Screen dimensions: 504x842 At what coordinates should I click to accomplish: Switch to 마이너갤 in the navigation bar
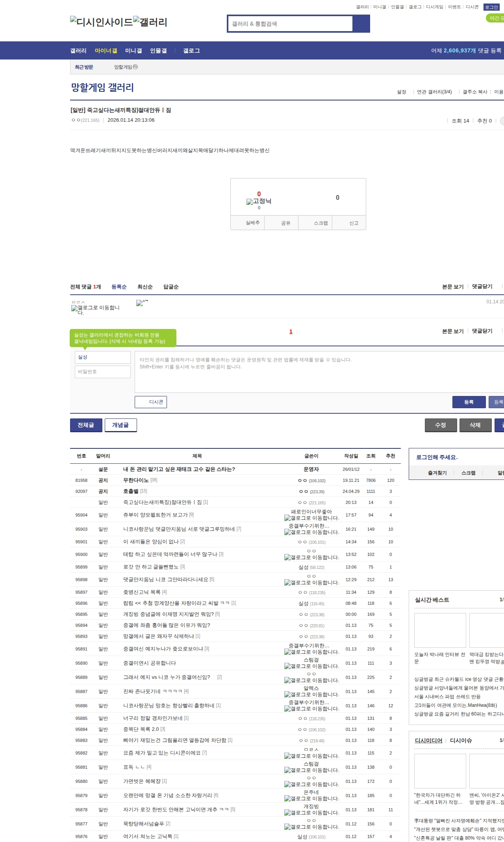(106, 51)
